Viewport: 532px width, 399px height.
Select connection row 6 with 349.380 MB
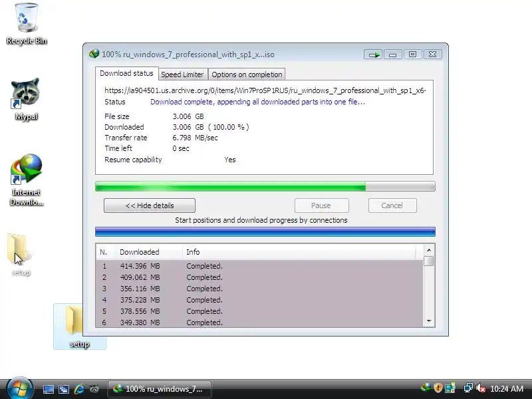coord(259,323)
